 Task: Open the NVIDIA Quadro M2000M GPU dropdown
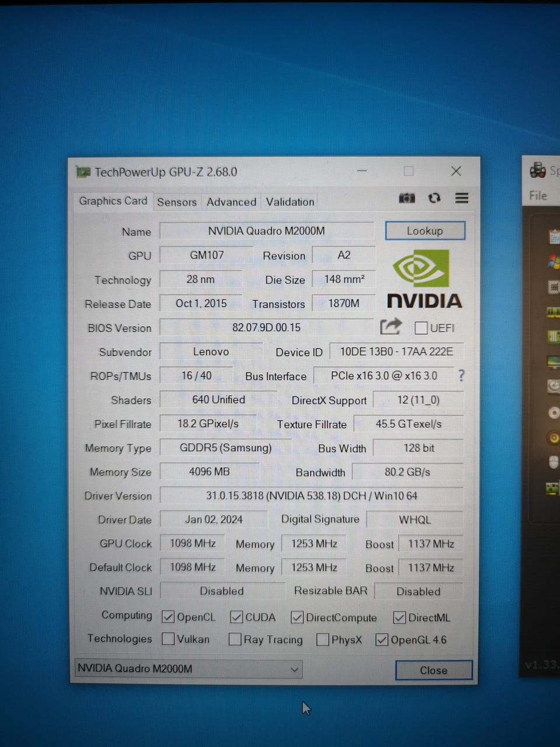coord(188,669)
